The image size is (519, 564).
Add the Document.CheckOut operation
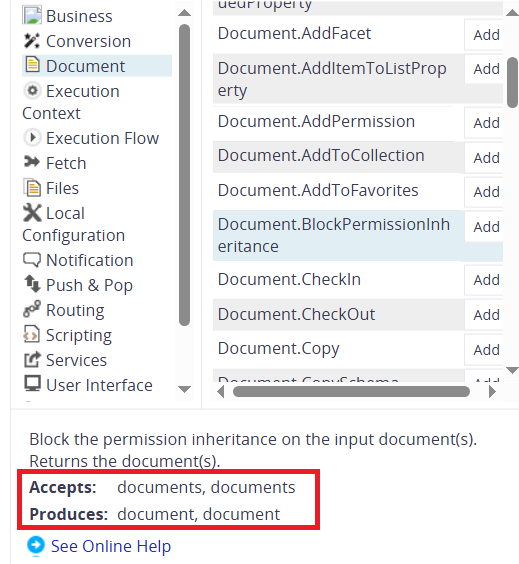[486, 315]
